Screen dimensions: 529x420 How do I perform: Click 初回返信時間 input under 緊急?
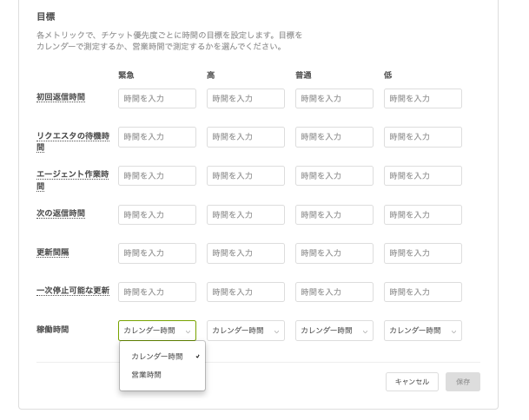(157, 98)
